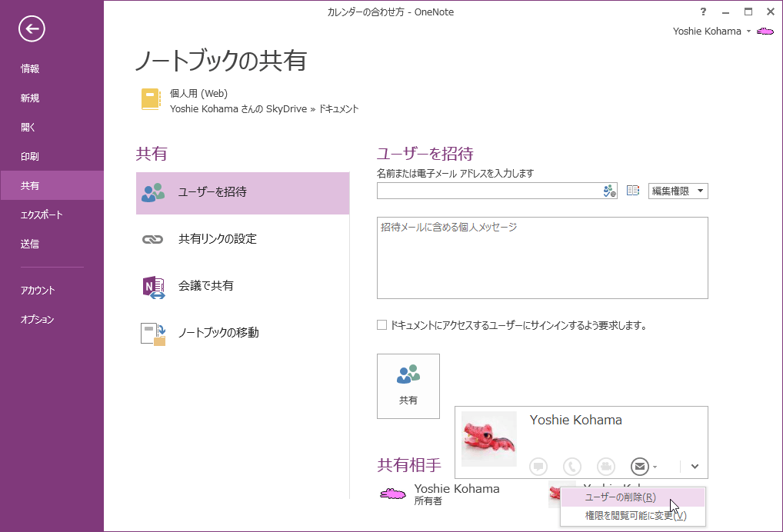783x532 pixels.
Task: Click the yellow notebook icon
Action: 151,99
